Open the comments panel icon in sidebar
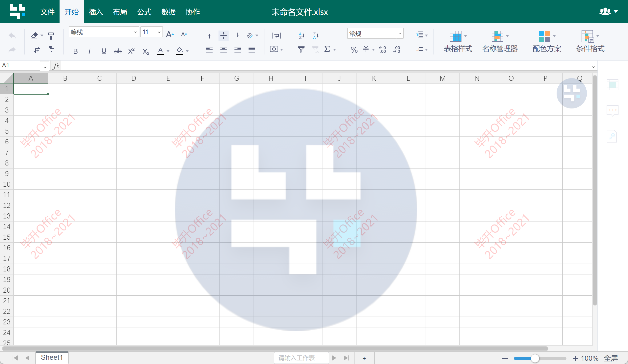628x364 pixels. click(x=612, y=111)
